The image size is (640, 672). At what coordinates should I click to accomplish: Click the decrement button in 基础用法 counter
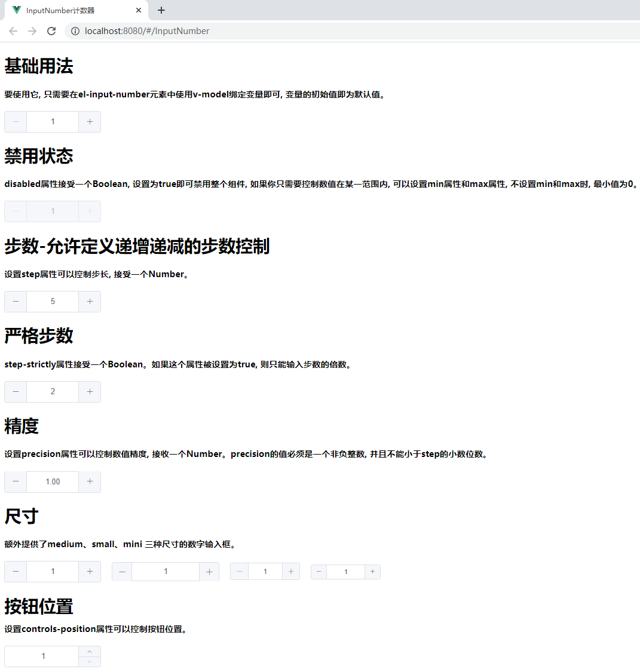(15, 121)
